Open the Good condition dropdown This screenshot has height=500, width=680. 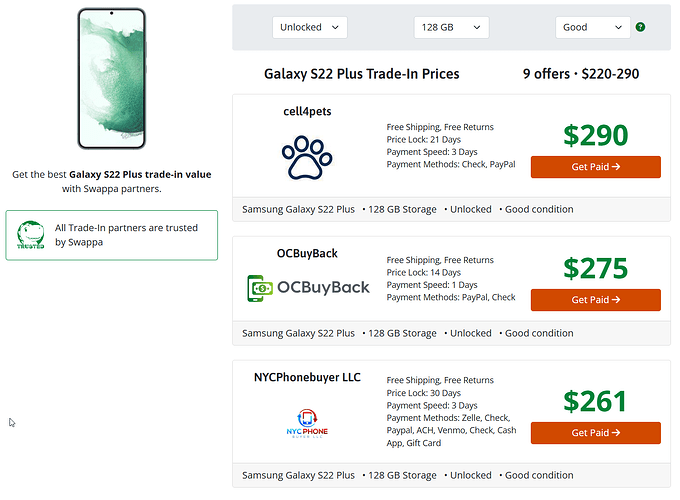click(x=592, y=27)
